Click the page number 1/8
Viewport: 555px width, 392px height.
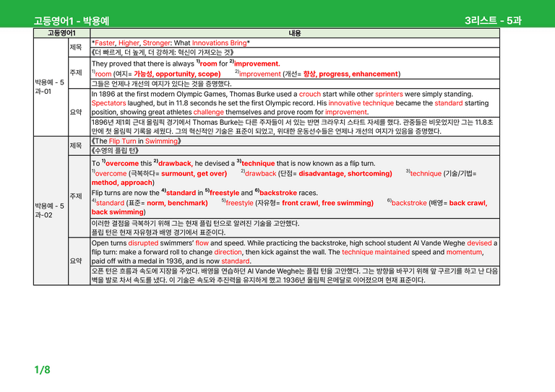42,370
